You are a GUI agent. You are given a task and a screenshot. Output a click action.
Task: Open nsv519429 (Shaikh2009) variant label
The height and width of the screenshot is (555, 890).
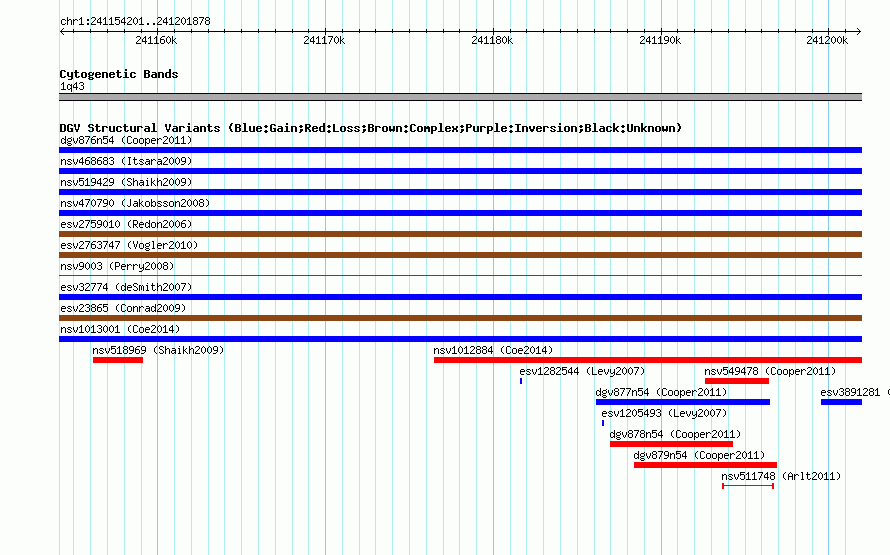(x=126, y=182)
